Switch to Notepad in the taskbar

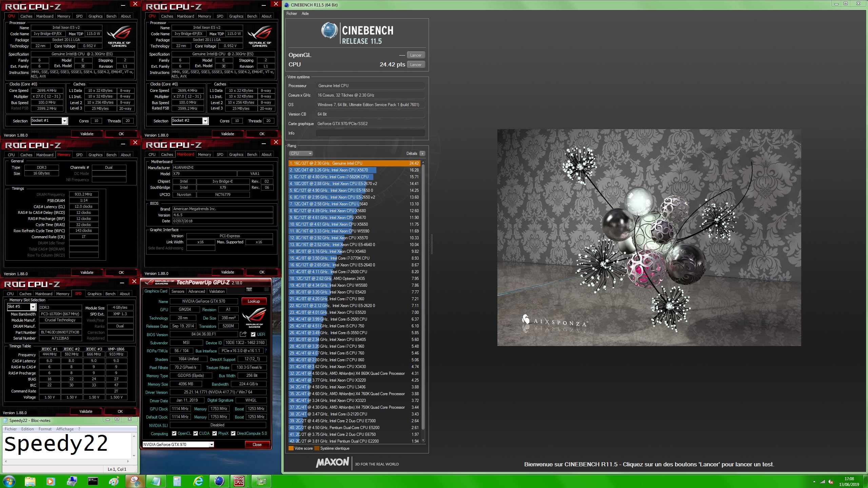click(156, 481)
